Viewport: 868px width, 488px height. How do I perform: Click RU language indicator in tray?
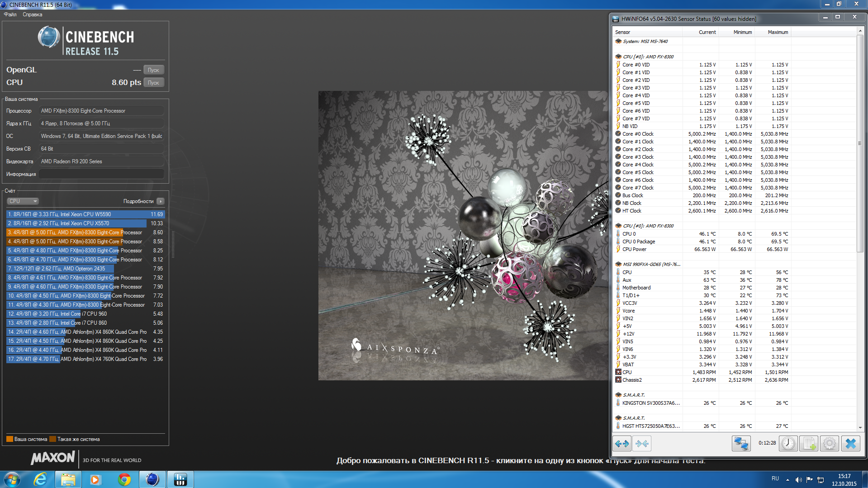(775, 479)
